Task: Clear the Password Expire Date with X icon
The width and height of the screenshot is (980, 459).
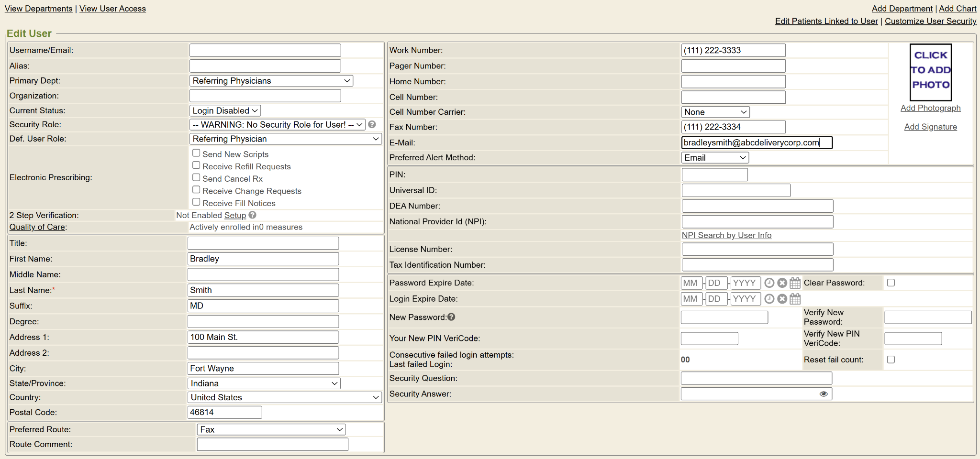Action: [782, 283]
